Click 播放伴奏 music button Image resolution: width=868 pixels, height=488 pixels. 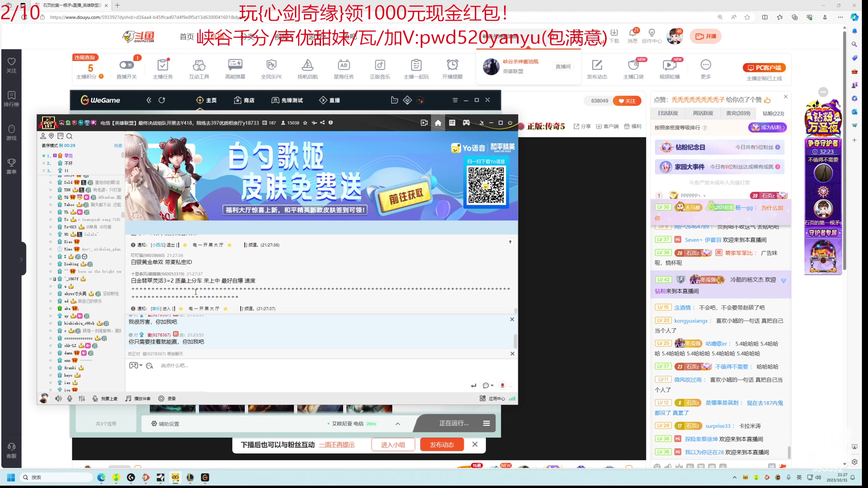click(138, 399)
